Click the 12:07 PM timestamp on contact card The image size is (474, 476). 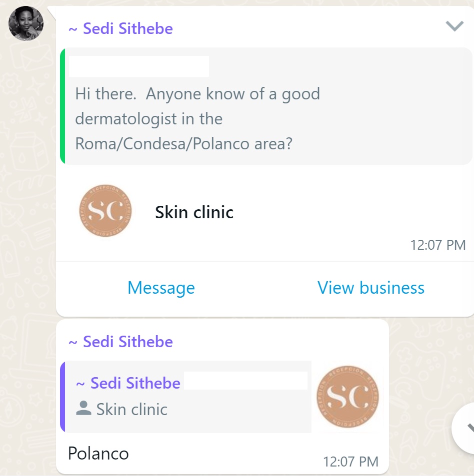pos(438,245)
